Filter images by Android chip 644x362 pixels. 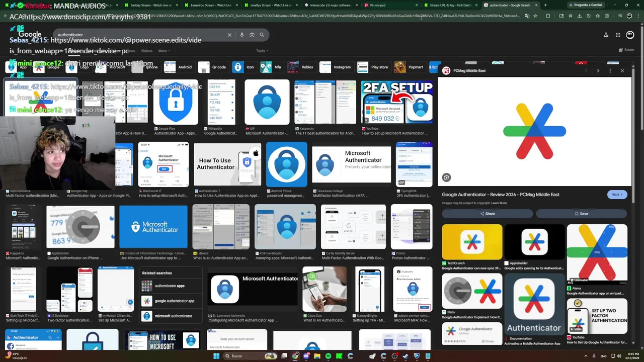click(x=179, y=67)
